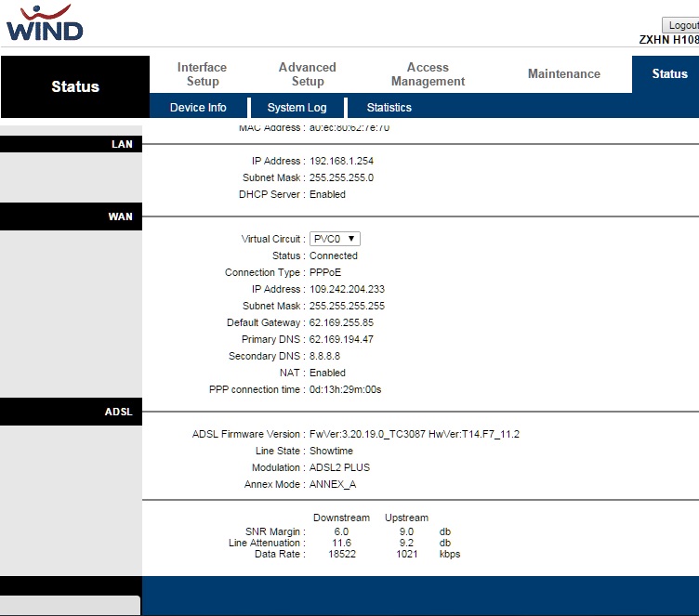Click the kbps unit label
Image resolution: width=699 pixels, height=616 pixels.
[x=450, y=554]
